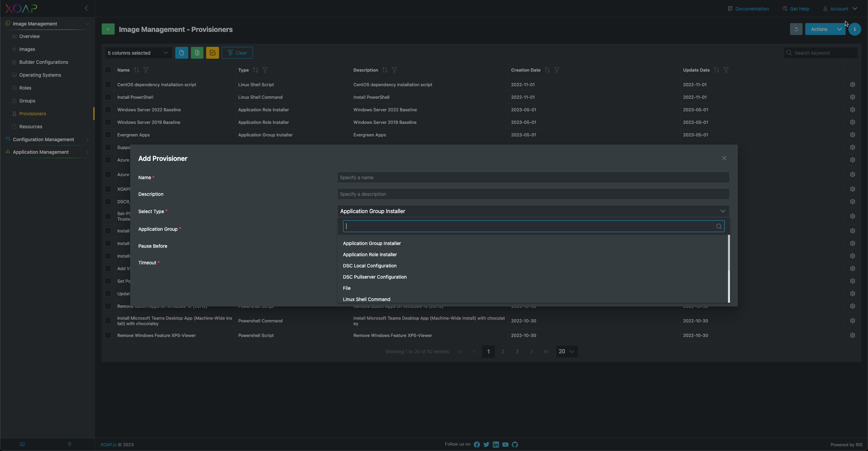Open the LinkedIn follow icon
868x451 pixels.
(496, 445)
